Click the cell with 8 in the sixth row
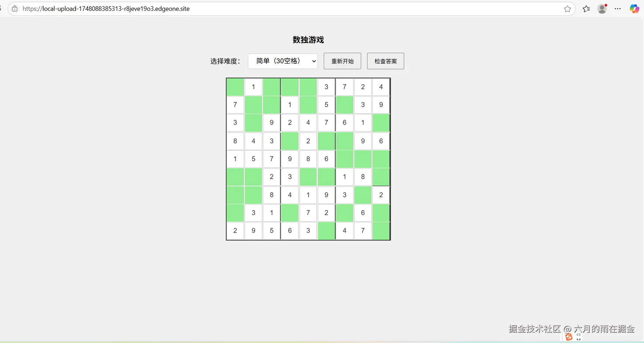This screenshot has height=343, width=644. (x=363, y=177)
